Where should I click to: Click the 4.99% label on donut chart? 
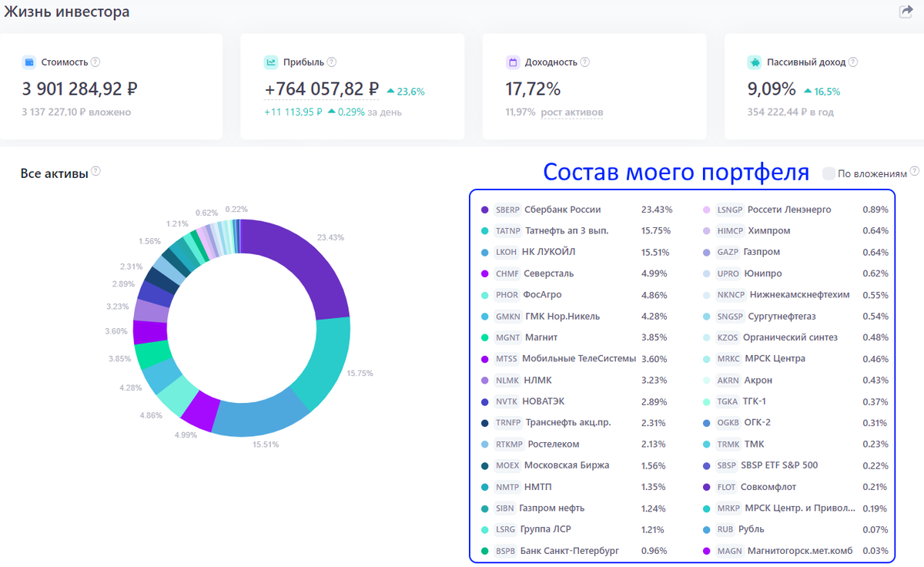tap(186, 435)
